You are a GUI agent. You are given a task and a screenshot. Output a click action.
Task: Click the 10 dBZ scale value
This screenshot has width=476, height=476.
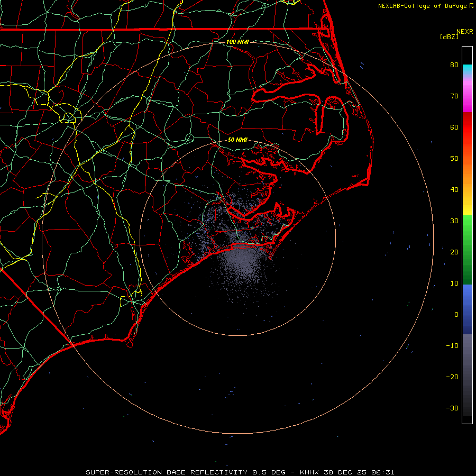point(454,283)
